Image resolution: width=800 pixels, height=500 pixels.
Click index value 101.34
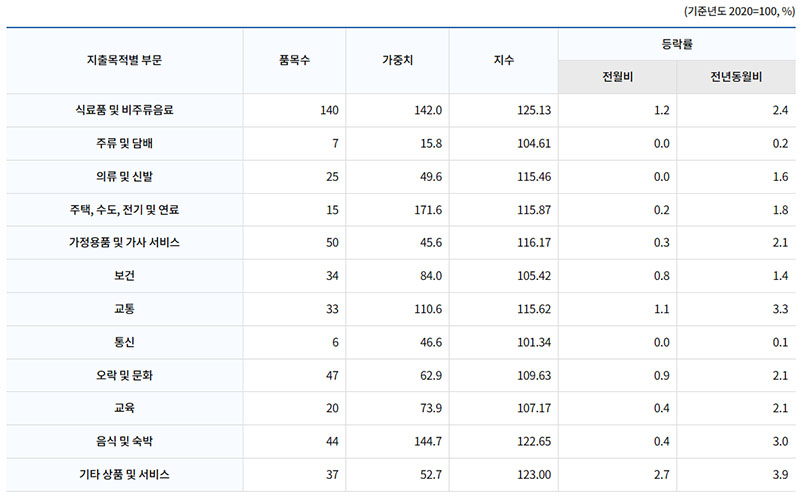point(534,342)
